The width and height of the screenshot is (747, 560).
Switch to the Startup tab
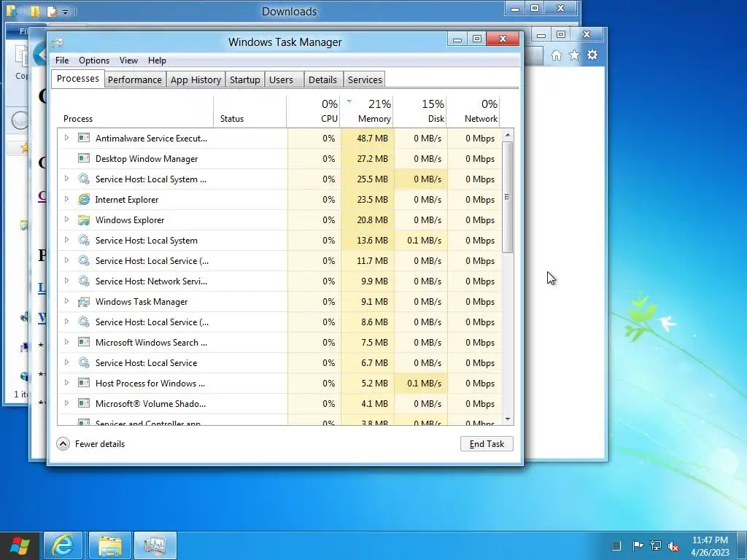[245, 79]
